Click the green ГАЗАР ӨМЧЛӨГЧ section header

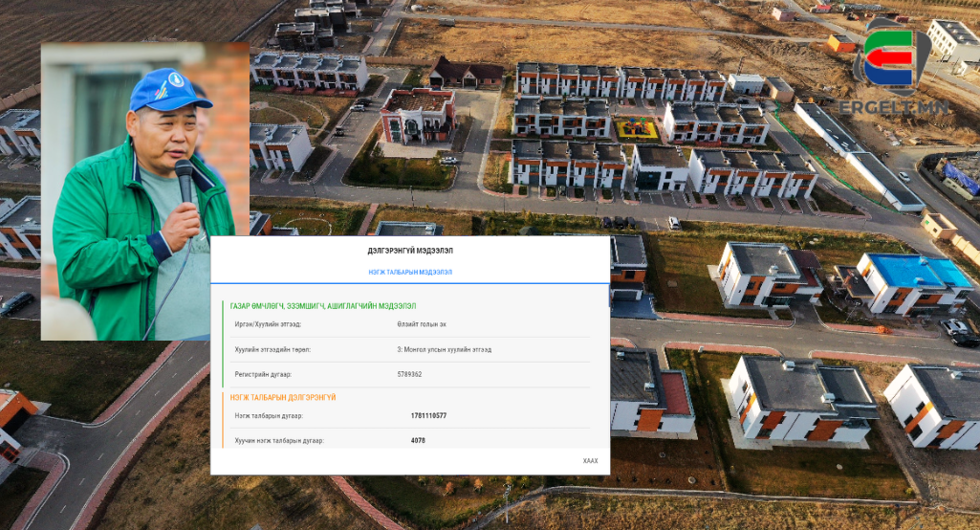pos(322,306)
